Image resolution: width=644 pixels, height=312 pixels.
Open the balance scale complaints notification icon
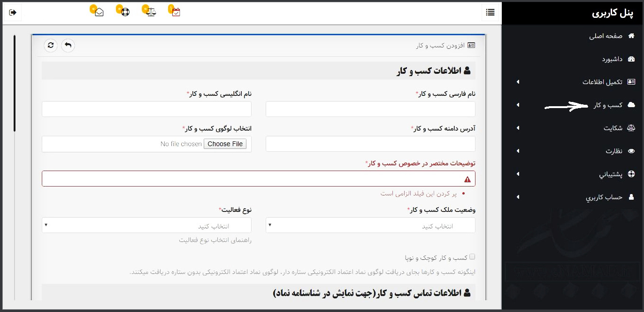point(151,12)
